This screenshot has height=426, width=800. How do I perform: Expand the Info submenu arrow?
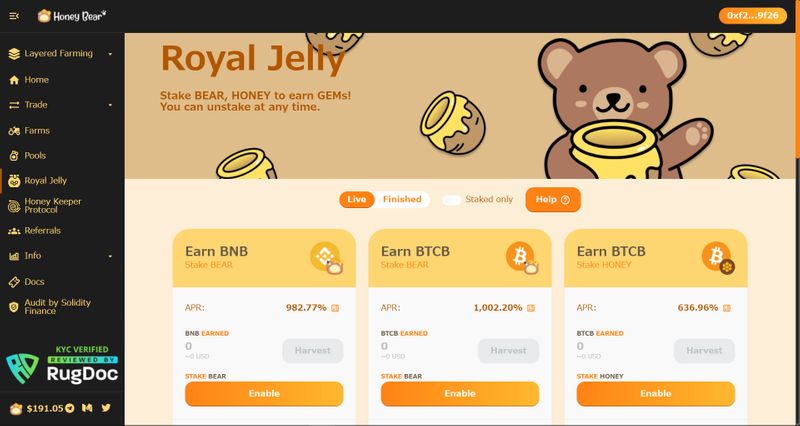click(110, 256)
